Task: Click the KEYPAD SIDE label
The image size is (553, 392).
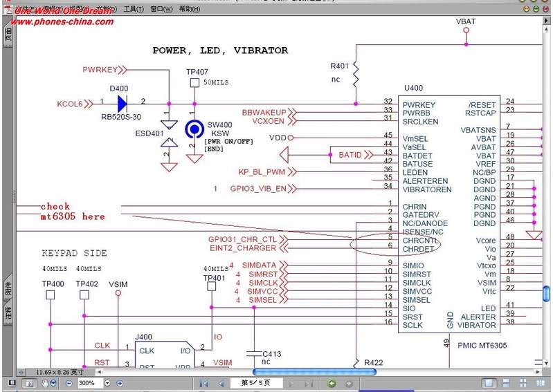Action: tap(74, 253)
